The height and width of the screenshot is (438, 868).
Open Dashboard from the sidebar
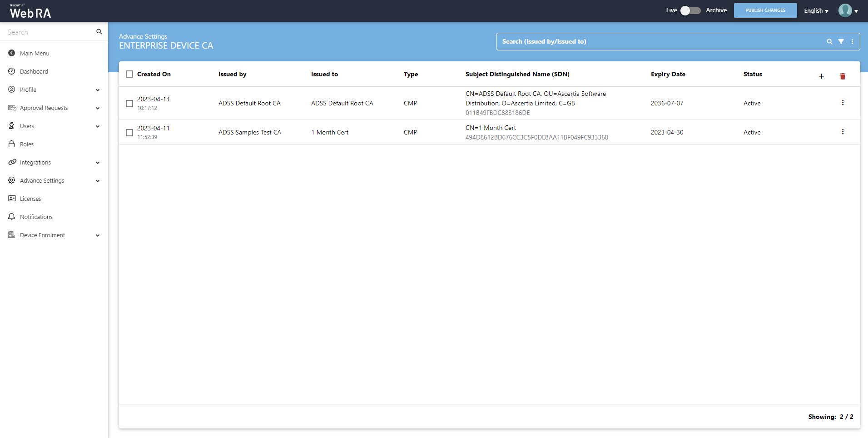34,72
